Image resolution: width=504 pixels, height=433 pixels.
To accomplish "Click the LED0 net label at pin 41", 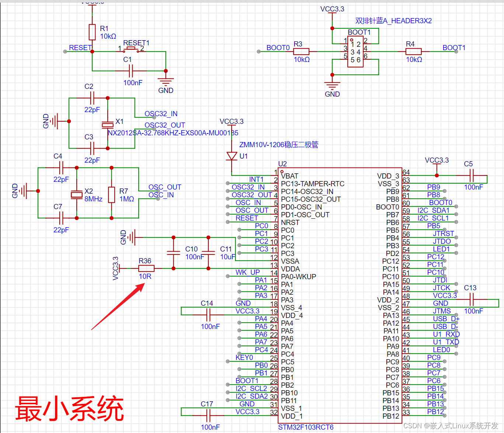I will [x=441, y=350].
